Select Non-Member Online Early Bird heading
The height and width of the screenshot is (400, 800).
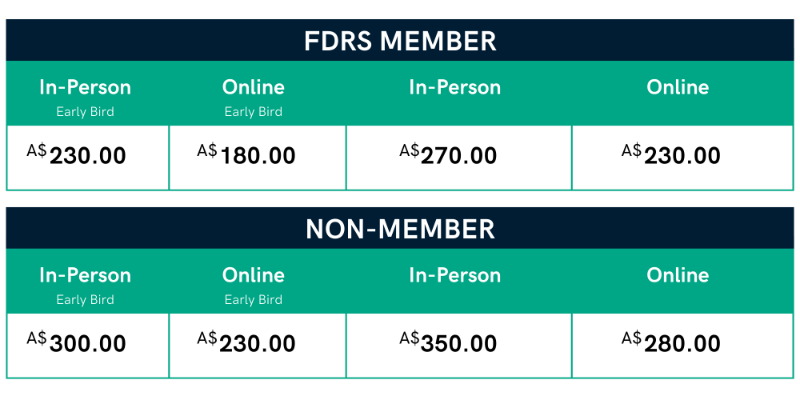point(254,275)
